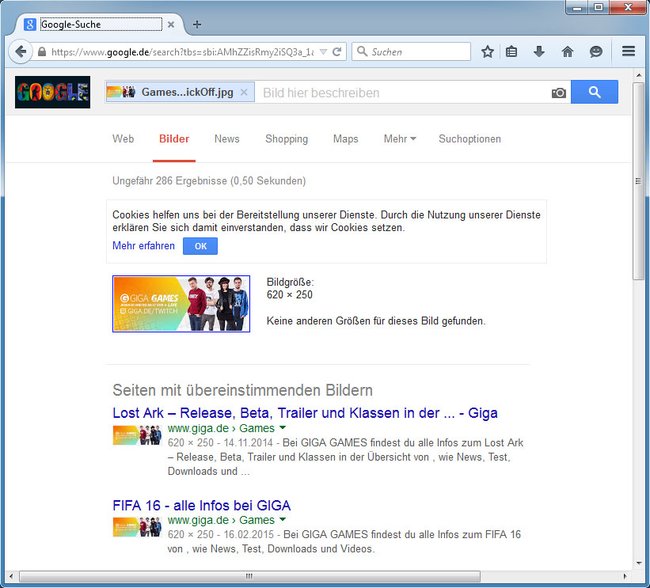Open a new tab with plus button
Image resolution: width=650 pixels, height=588 pixels.
pyautogui.click(x=197, y=24)
